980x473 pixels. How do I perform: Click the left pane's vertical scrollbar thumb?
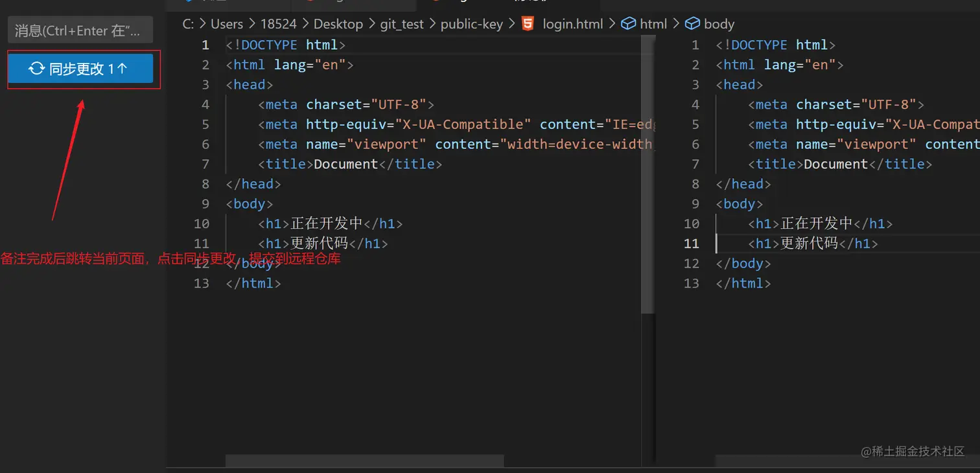tap(648, 175)
